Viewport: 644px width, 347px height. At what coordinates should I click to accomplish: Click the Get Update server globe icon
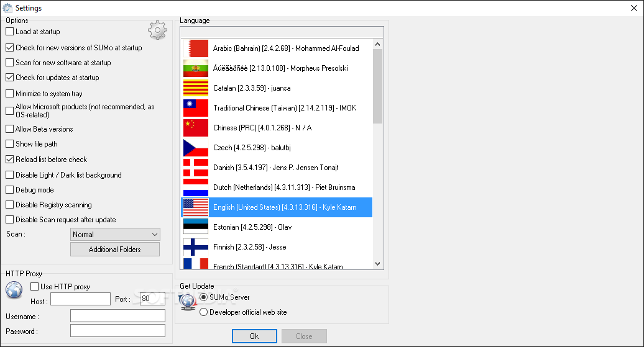[x=187, y=302]
